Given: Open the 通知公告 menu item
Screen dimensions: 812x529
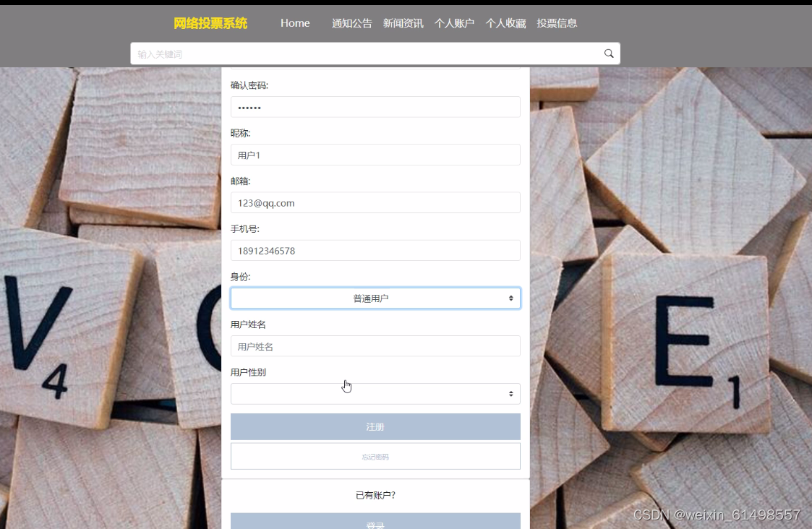Looking at the screenshot, I should (x=351, y=23).
